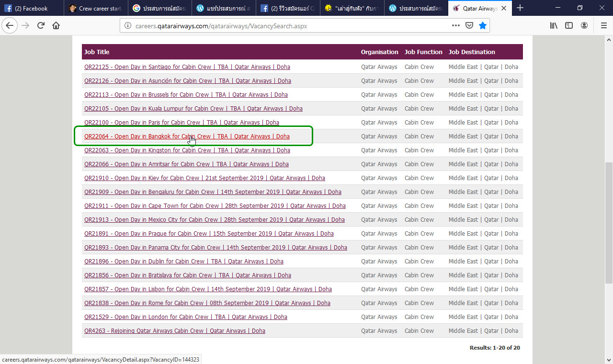Open QR22063 Open Day in Kingston link
The width and height of the screenshot is (613, 364).
187,150
